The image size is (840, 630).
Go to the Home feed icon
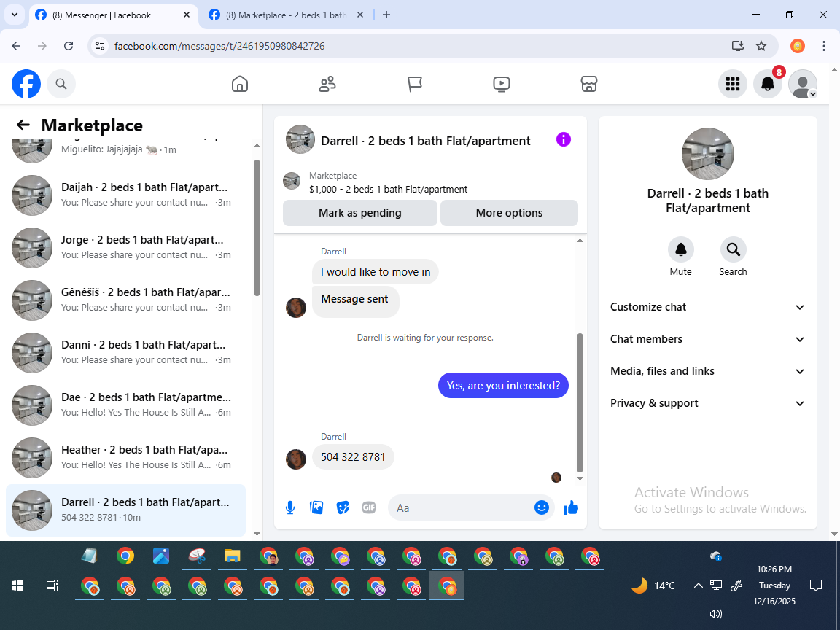[x=239, y=84]
